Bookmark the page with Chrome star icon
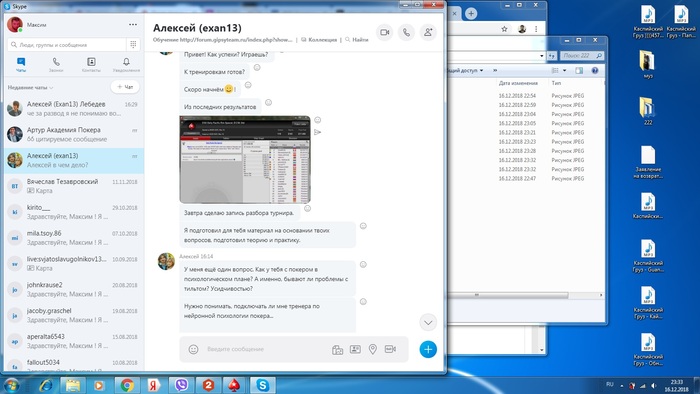 point(504,29)
